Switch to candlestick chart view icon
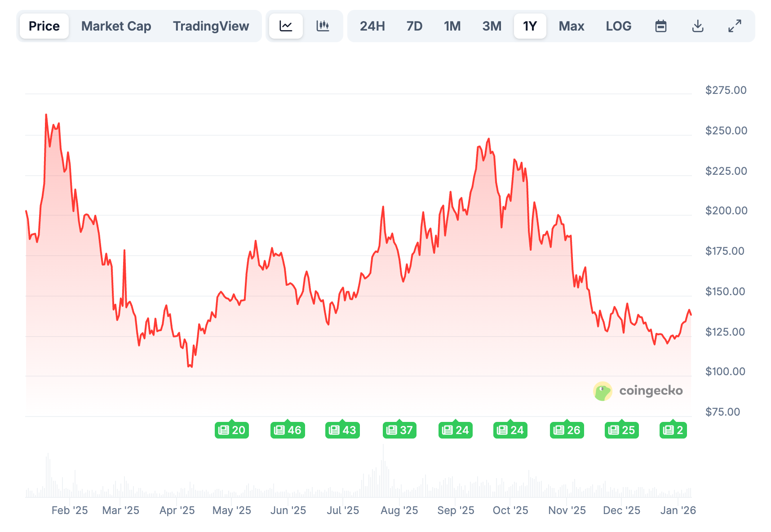The height and width of the screenshot is (532, 771). 323,26
